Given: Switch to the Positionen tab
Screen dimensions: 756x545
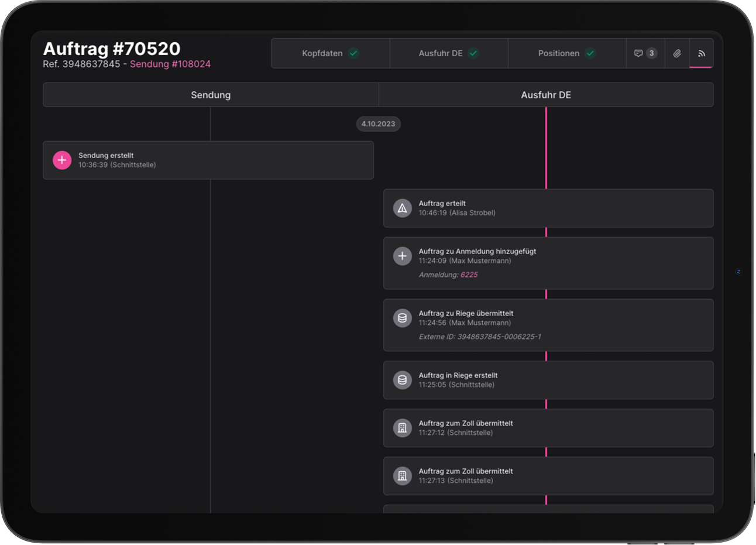Looking at the screenshot, I should (567, 53).
